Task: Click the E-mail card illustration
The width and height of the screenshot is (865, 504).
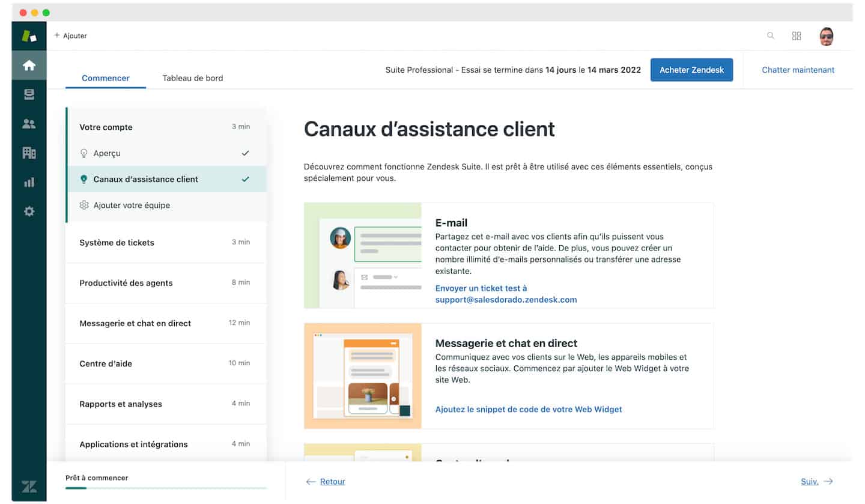Action: pyautogui.click(x=363, y=255)
